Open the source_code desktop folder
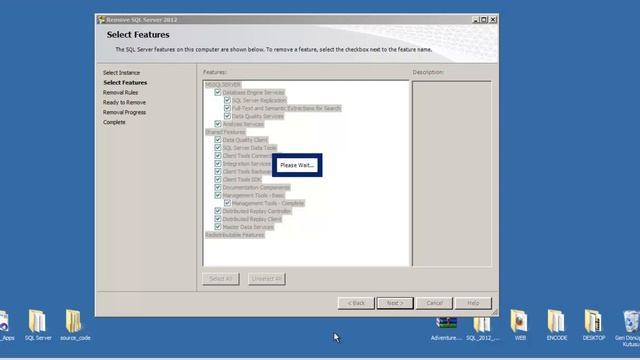Viewport: 640px width, 360px height. (x=75, y=325)
